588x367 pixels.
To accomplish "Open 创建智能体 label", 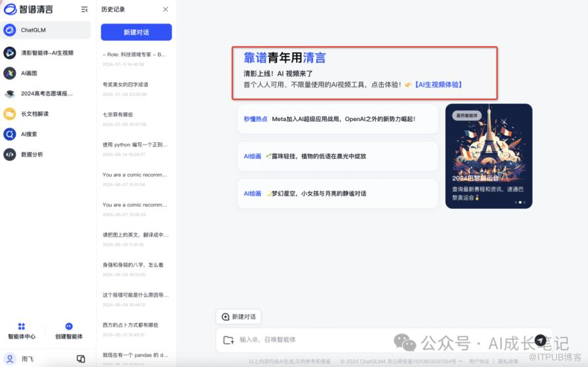I will (x=69, y=336).
